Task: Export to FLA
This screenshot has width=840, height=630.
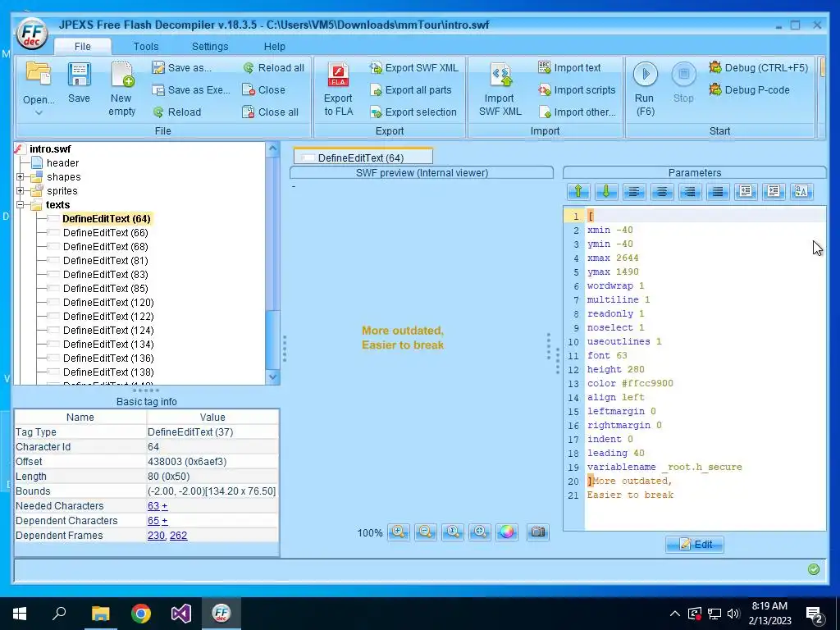Action: (339, 89)
